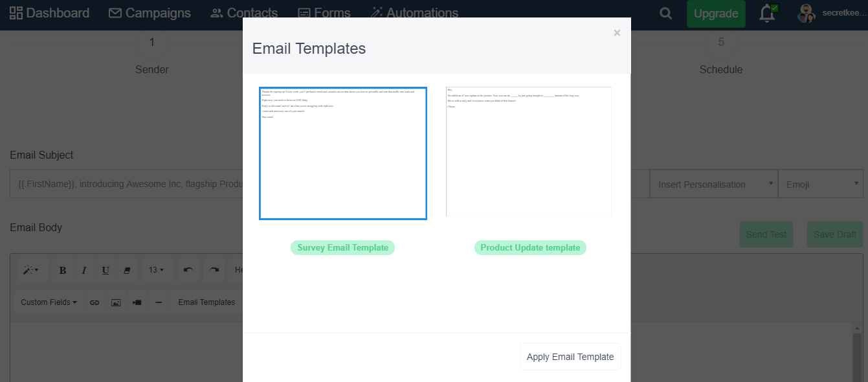Open the Insert Personalisation dropdown
Screen dimensions: 868x382
tap(713, 185)
